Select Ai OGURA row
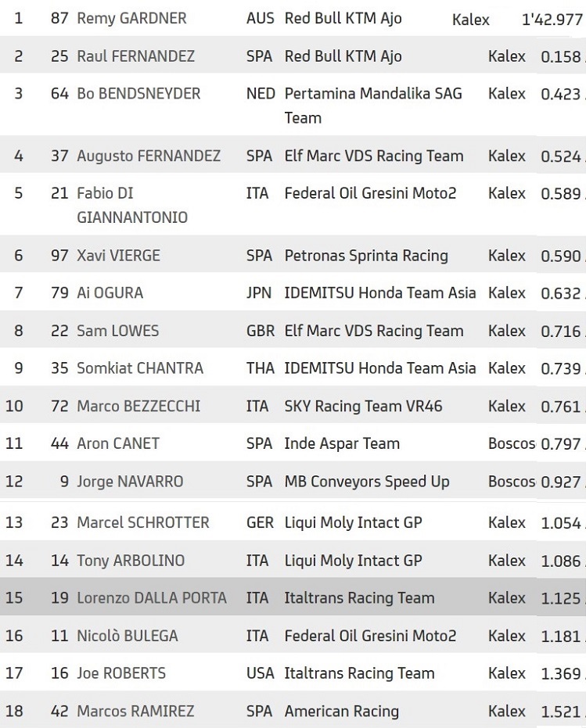Screen dimensions: 586x728 click(293, 293)
